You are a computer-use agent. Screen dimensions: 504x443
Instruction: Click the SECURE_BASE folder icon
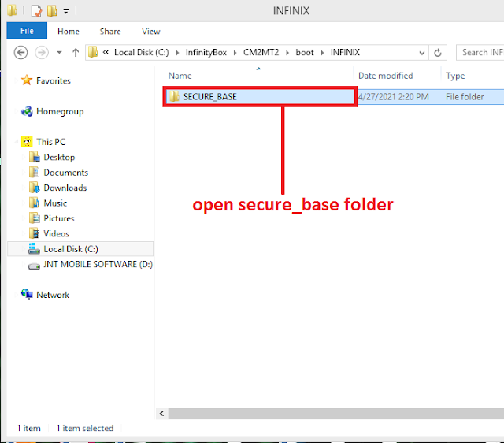pyautogui.click(x=174, y=96)
